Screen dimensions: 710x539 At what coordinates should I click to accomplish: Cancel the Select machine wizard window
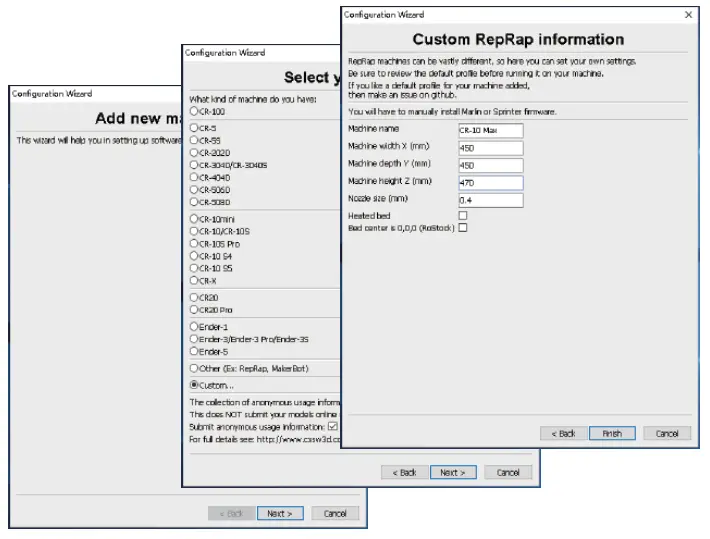tap(508, 472)
